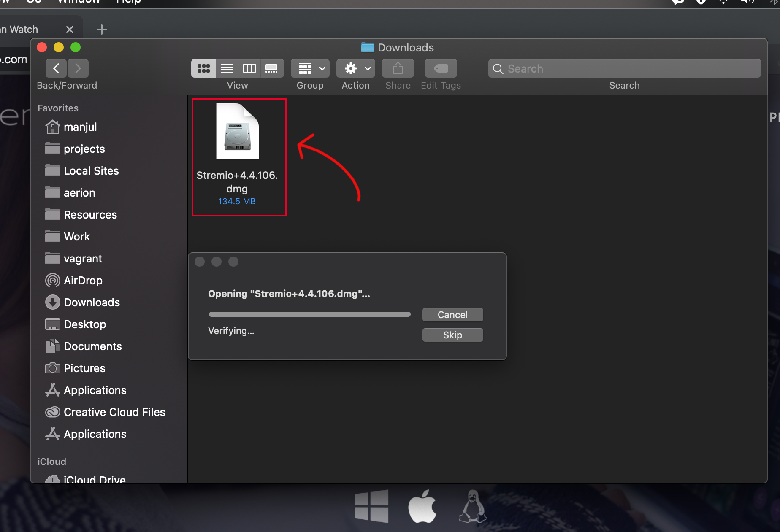Cancel opening the Stremio dmg

[x=452, y=315]
